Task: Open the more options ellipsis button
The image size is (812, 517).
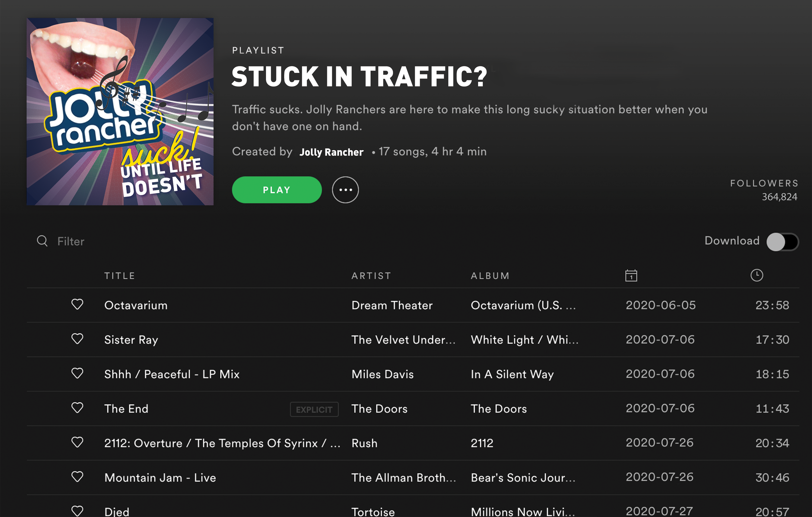Action: tap(345, 190)
